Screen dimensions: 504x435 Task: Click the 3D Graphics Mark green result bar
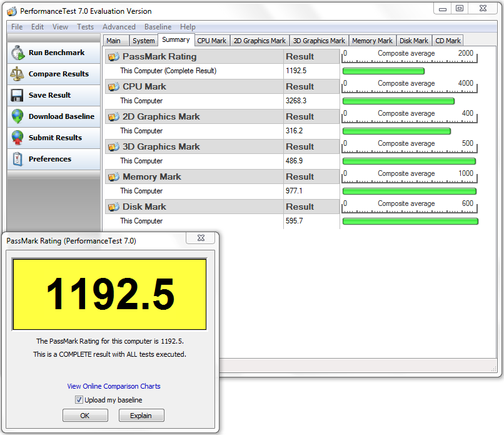[x=409, y=161]
